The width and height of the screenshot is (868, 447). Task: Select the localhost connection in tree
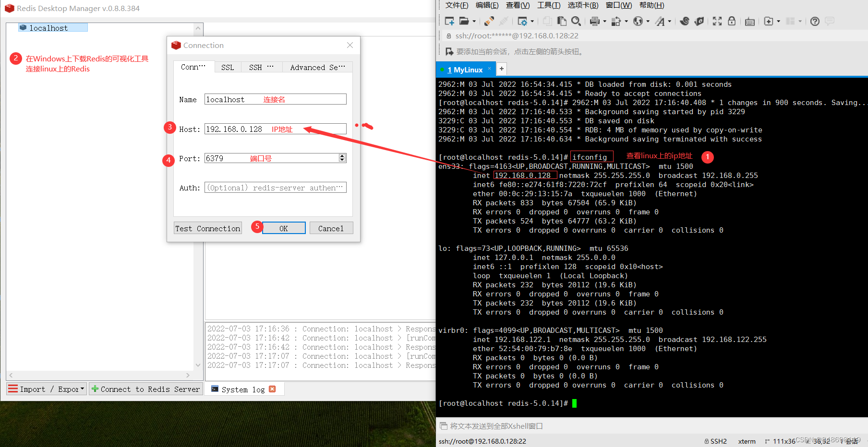coord(53,28)
